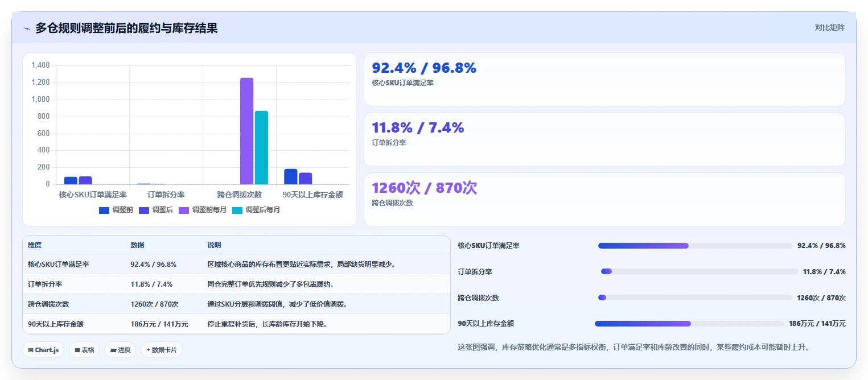Click the blue 调整前 legend color box
The width and height of the screenshot is (868, 380).
pos(104,210)
